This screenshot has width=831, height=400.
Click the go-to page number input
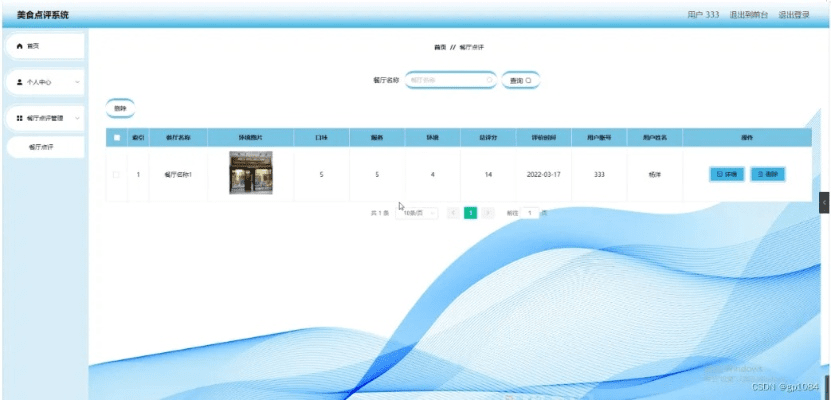(x=529, y=213)
